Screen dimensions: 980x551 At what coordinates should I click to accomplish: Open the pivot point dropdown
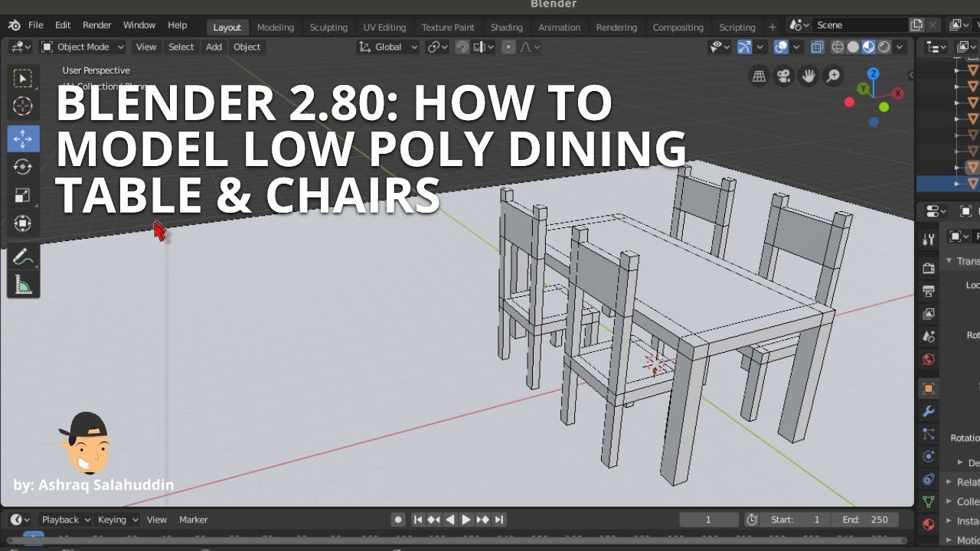pos(438,47)
